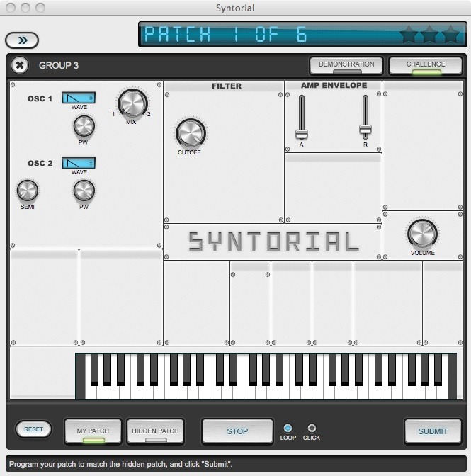This screenshot has height=476, width=471.
Task: Play the first black piano key
Action: pos(94,369)
